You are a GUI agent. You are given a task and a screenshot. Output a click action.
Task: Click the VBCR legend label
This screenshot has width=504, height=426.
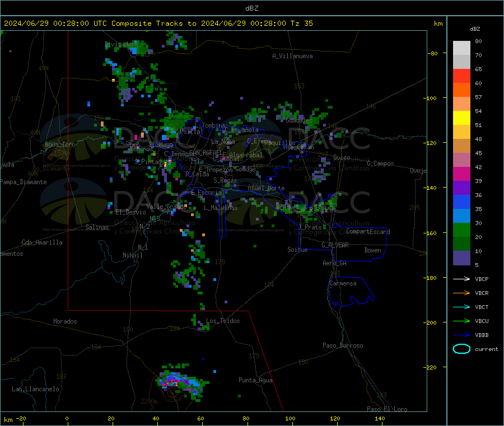[x=482, y=293]
